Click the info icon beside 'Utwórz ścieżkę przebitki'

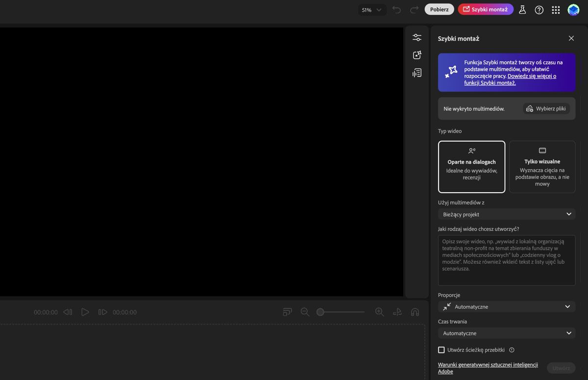[512, 350]
